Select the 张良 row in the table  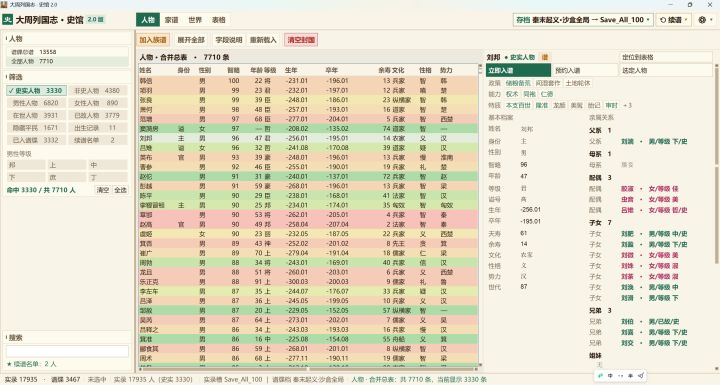point(308,100)
